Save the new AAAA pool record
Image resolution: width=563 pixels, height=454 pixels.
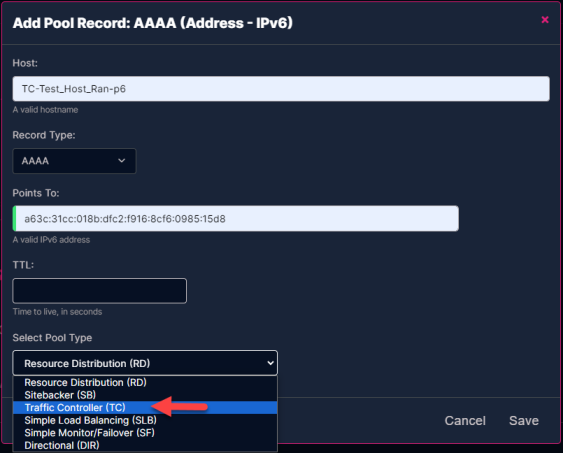point(524,421)
